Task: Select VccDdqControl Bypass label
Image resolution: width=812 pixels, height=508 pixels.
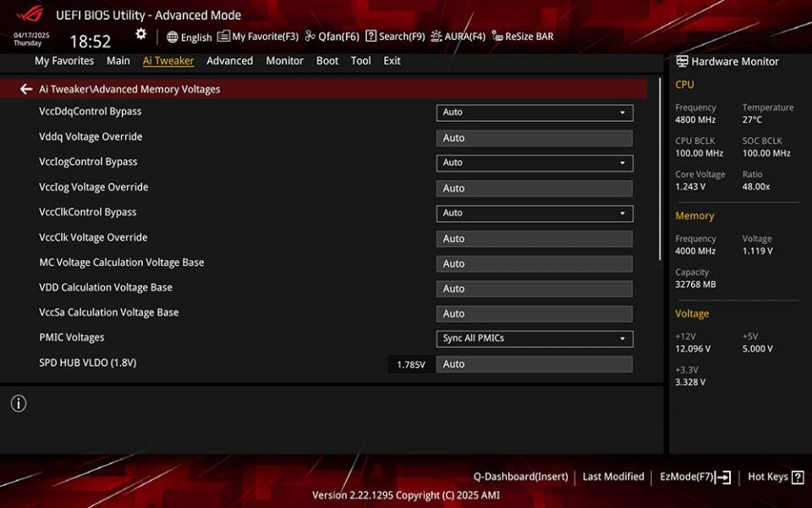Action: pyautogui.click(x=91, y=112)
